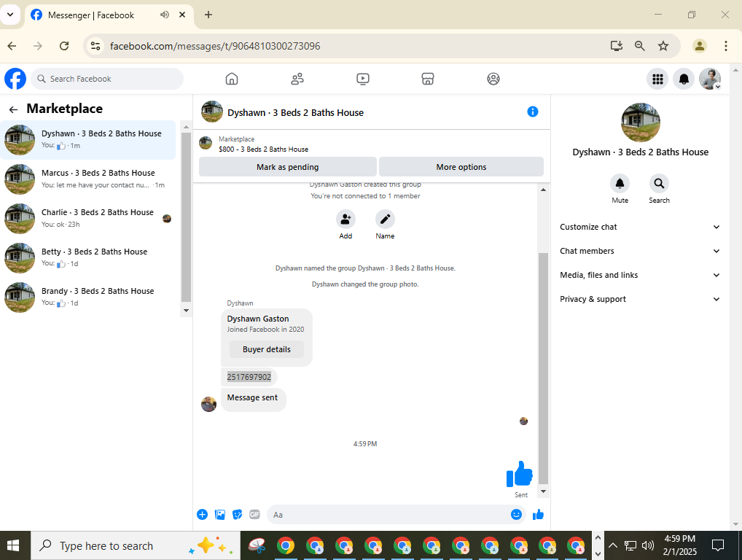This screenshot has width=742, height=560.
Task: Expand Media, files and links section
Action: click(640, 275)
